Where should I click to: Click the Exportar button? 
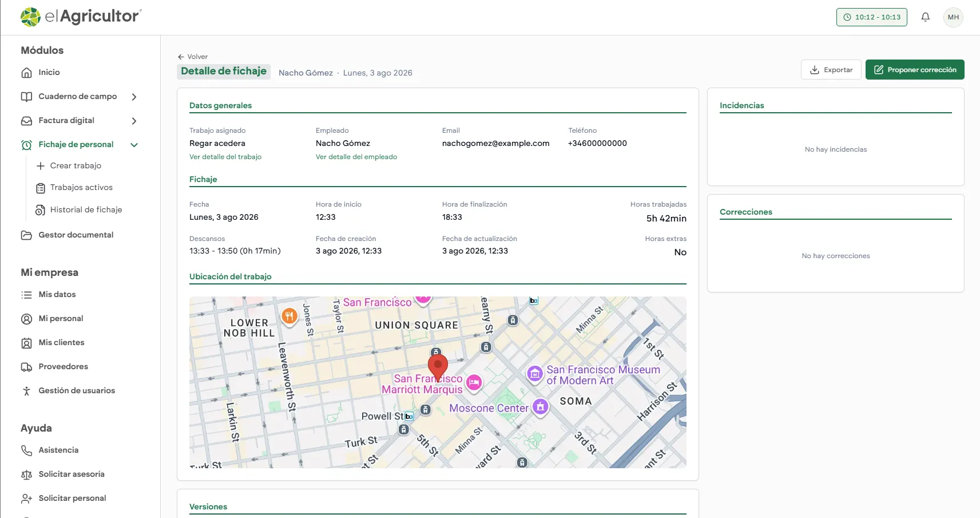pyautogui.click(x=831, y=70)
